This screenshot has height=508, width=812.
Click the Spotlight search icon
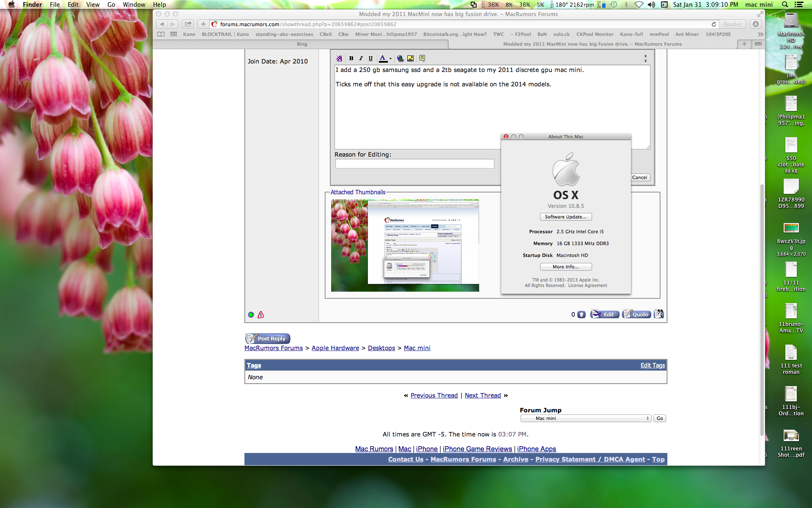point(785,5)
